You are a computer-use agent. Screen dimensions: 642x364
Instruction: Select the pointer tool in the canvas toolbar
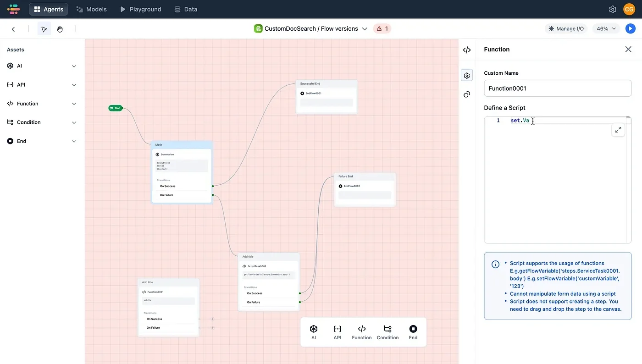44,28
